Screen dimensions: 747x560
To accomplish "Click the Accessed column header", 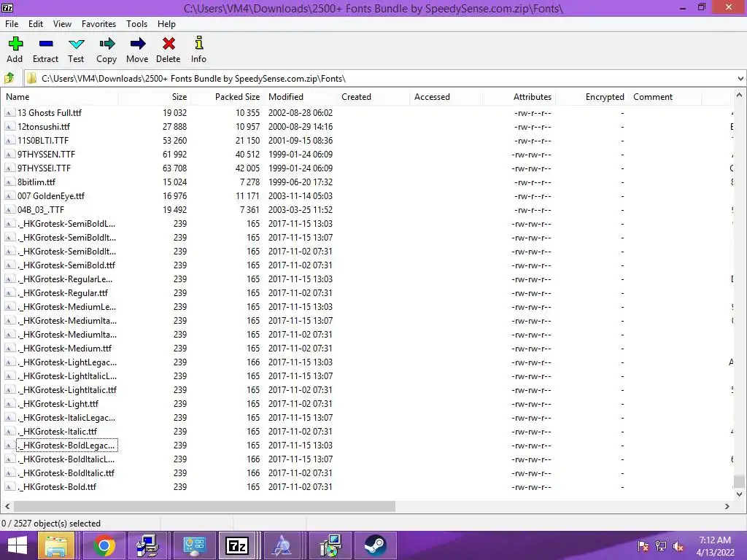I will point(446,97).
